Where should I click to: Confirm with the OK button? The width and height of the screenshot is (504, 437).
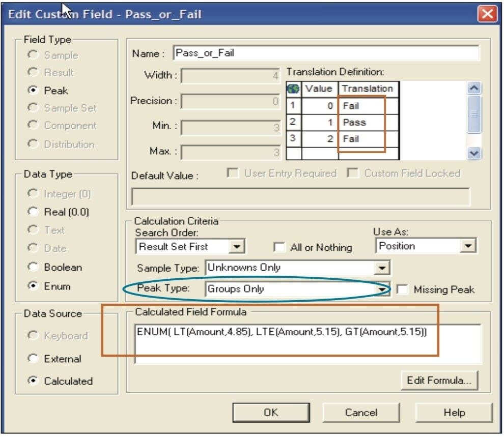pyautogui.click(x=271, y=412)
